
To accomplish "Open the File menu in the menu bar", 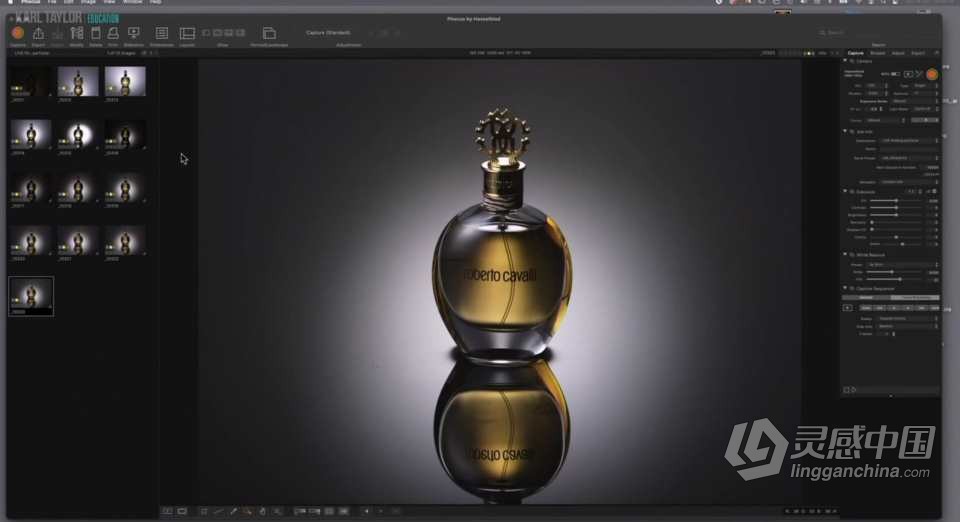I will point(52,2).
